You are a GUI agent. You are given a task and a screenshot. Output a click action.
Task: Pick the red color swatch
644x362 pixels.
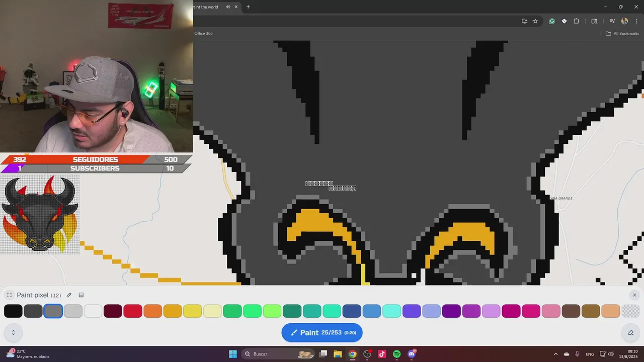[x=133, y=311]
